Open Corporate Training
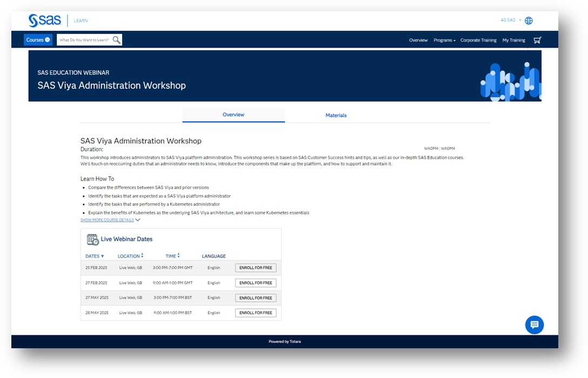 [478, 39]
